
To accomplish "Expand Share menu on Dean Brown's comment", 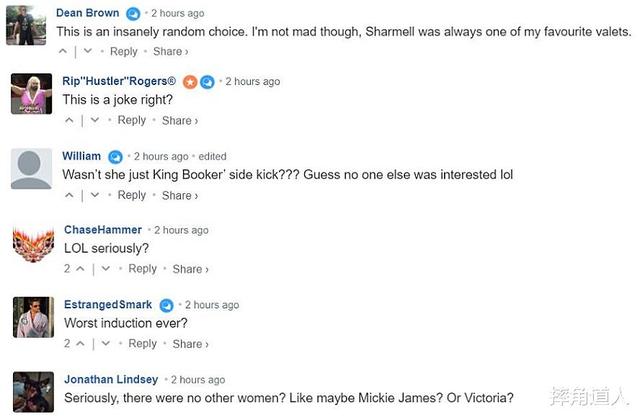I will coord(171,52).
